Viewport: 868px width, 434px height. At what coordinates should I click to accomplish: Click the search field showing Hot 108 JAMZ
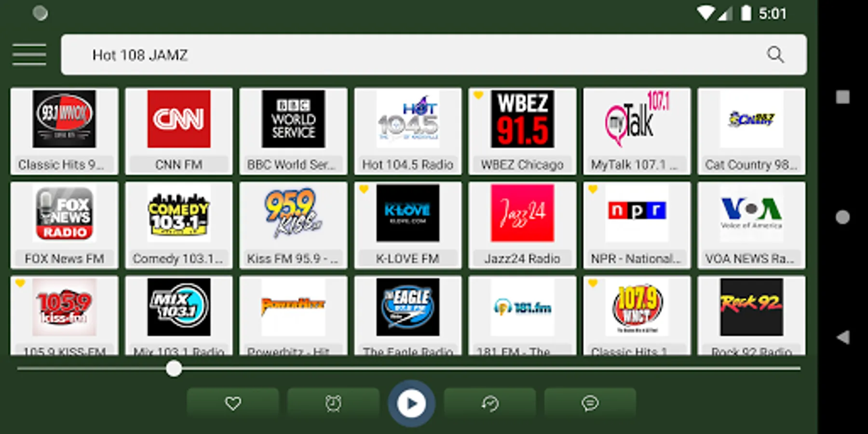pyautogui.click(x=434, y=54)
